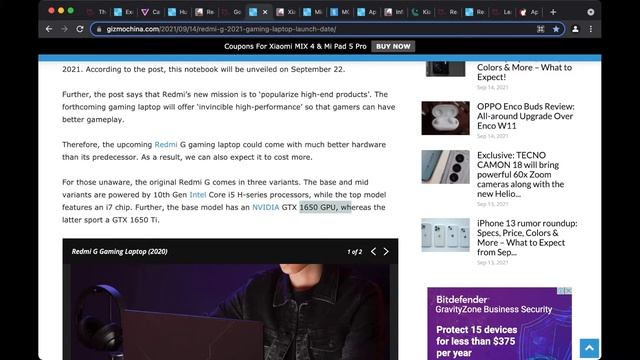640x360 pixels.
Task: Click the lock site-info icon
Action: [x=99, y=29]
